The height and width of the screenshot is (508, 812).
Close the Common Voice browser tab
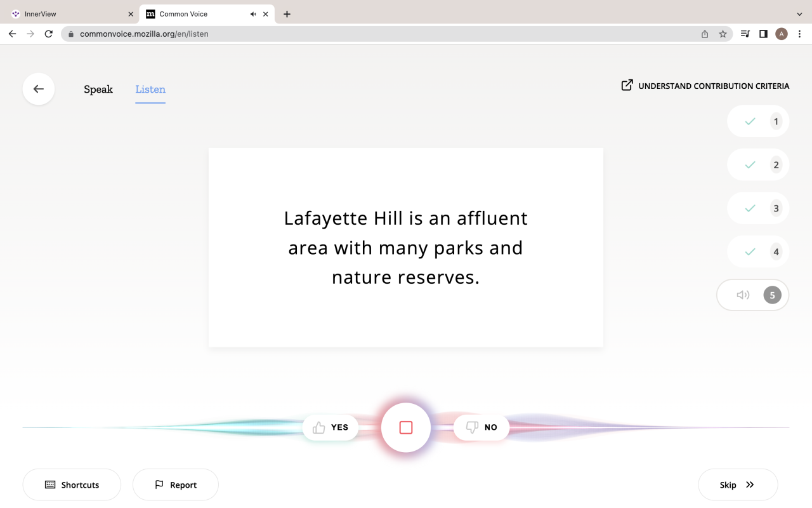pyautogui.click(x=265, y=14)
